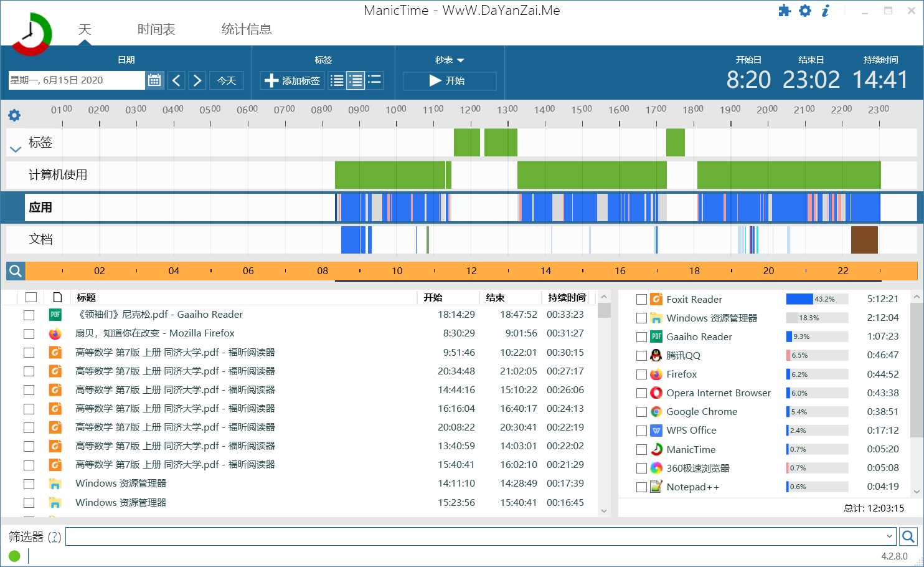Select the first tag list view icon
924x567 pixels.
(337, 80)
